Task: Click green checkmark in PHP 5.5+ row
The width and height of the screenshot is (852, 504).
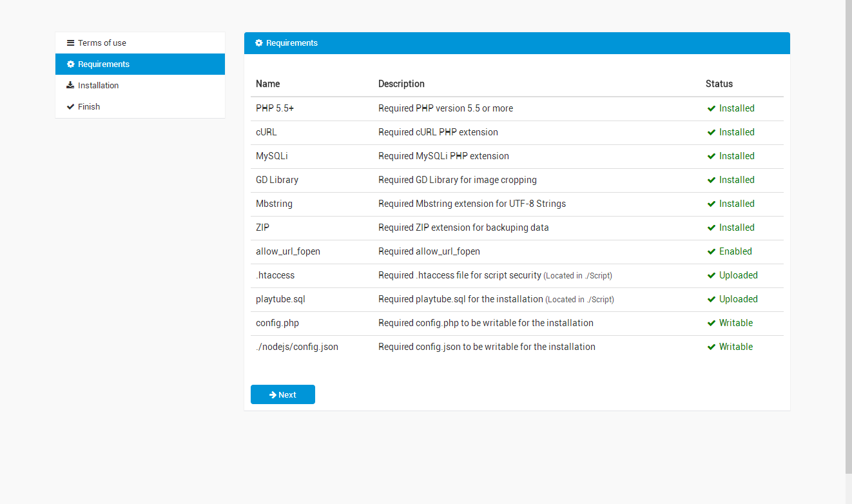Action: [x=712, y=108]
